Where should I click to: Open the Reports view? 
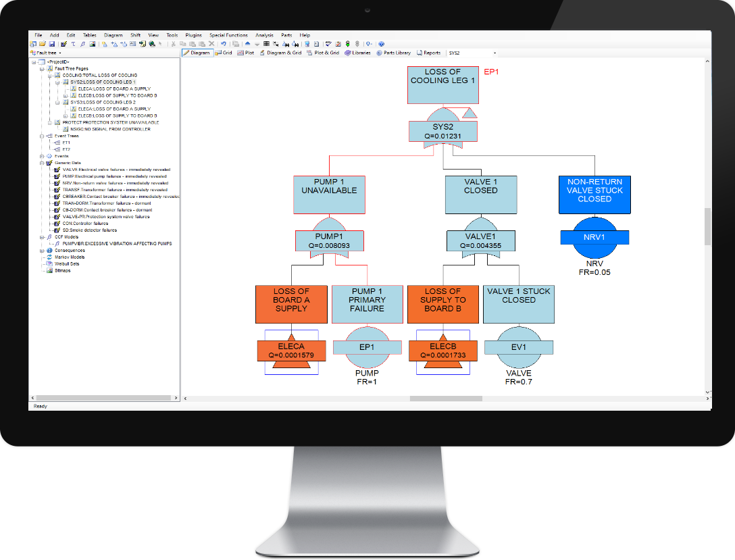428,53
